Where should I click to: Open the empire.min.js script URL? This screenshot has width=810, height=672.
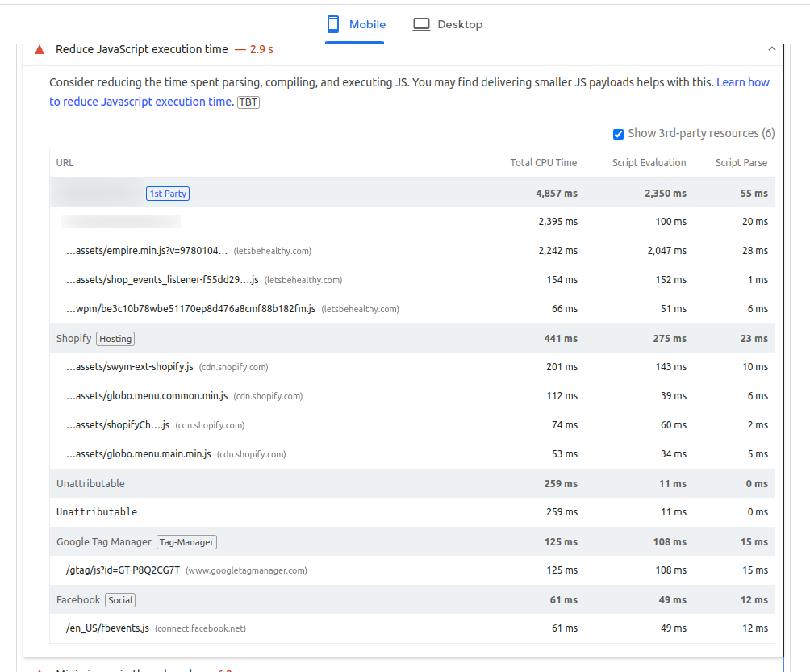[147, 251]
